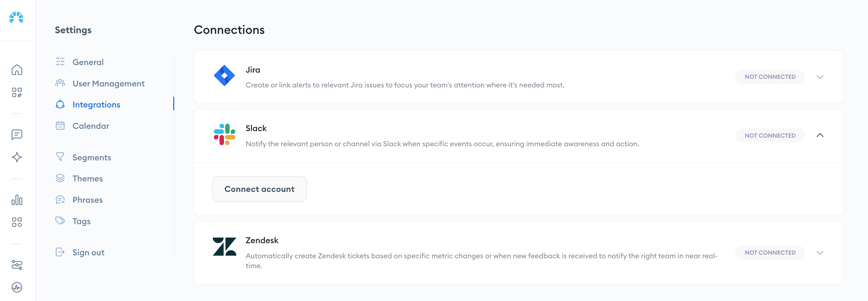
Task: Click the four-squares apps icon
Action: pos(17,222)
